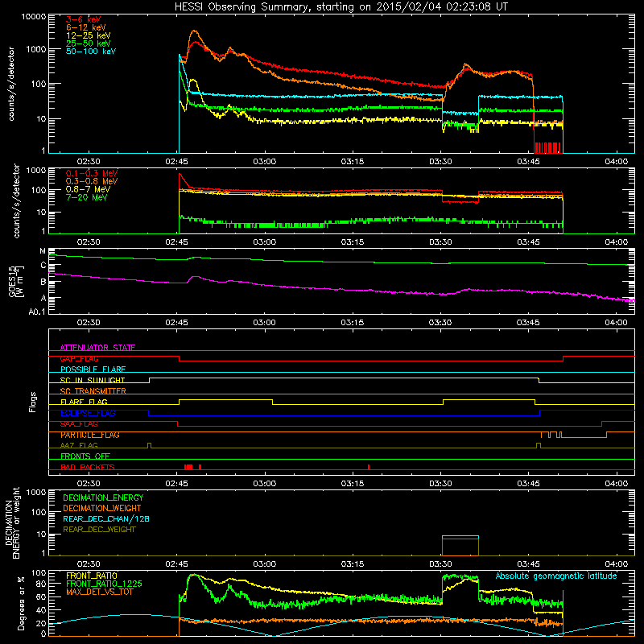Click the Absolute geomagnetic latitude label
Viewport: 644px width, 644px height.
tap(556, 576)
